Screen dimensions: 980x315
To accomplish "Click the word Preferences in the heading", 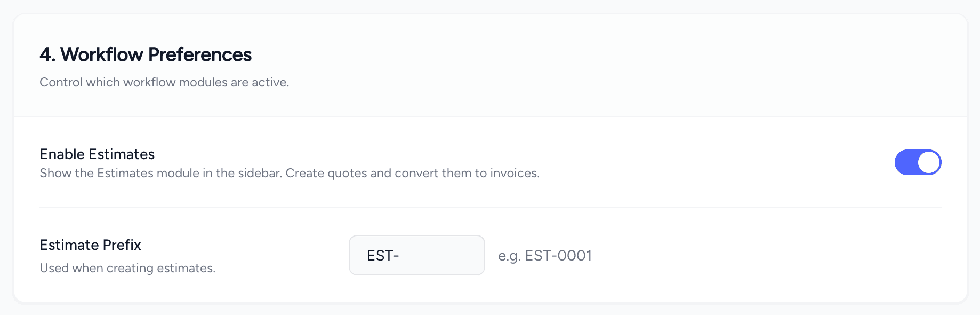I will click(x=200, y=54).
